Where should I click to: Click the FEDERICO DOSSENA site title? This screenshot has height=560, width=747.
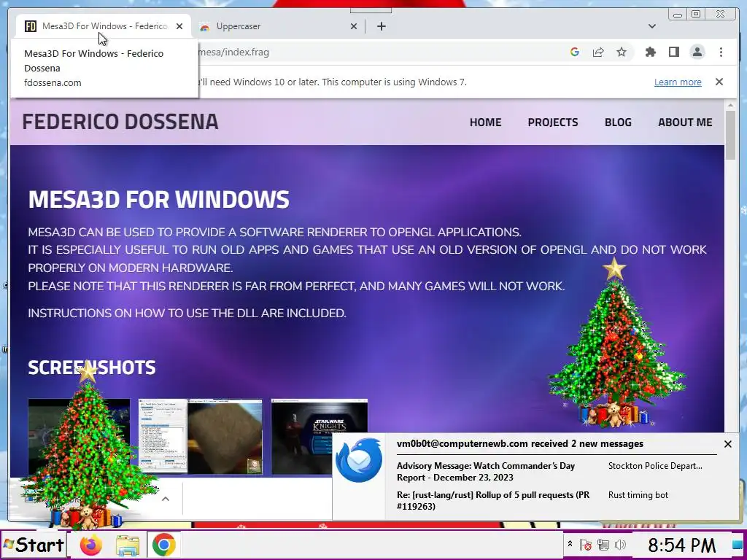point(120,122)
